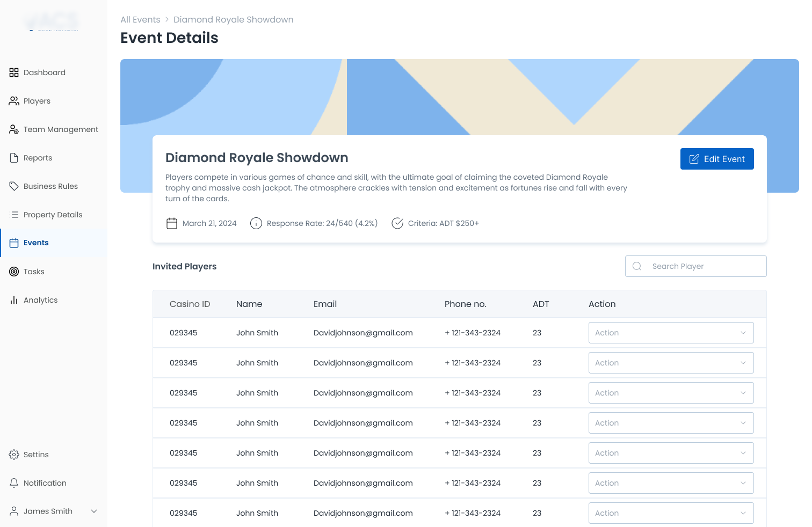Click the Business Rules tag icon
The height and width of the screenshot is (527, 812).
(14, 186)
